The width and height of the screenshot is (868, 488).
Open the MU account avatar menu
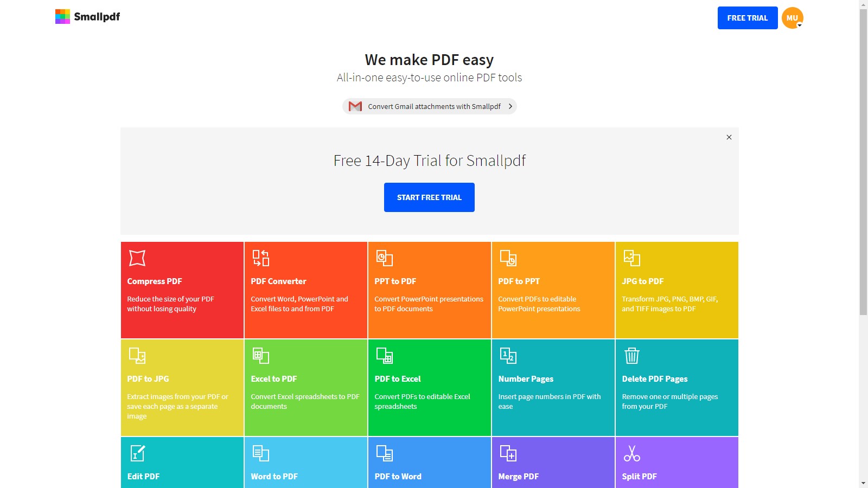(x=793, y=18)
